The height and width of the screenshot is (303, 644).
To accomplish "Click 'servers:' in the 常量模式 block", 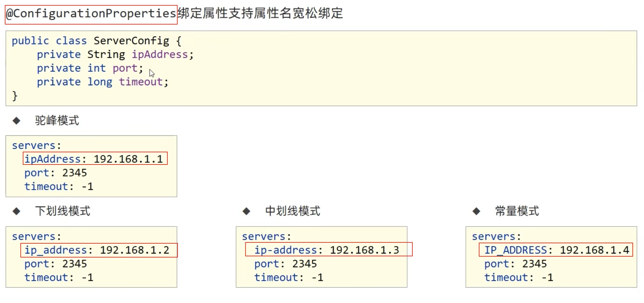I will point(496,236).
